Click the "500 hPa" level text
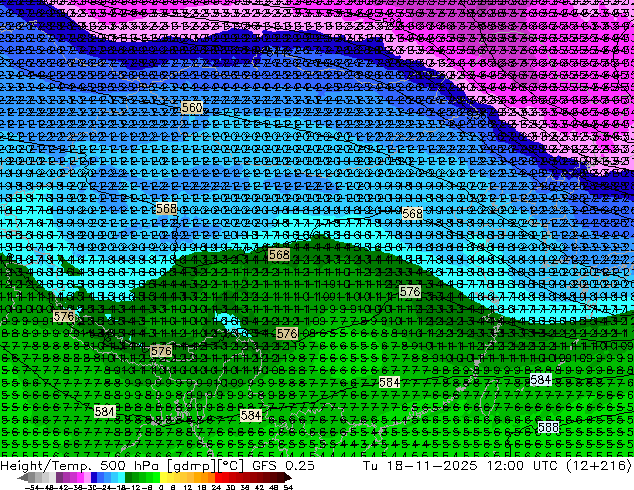 tap(131, 465)
